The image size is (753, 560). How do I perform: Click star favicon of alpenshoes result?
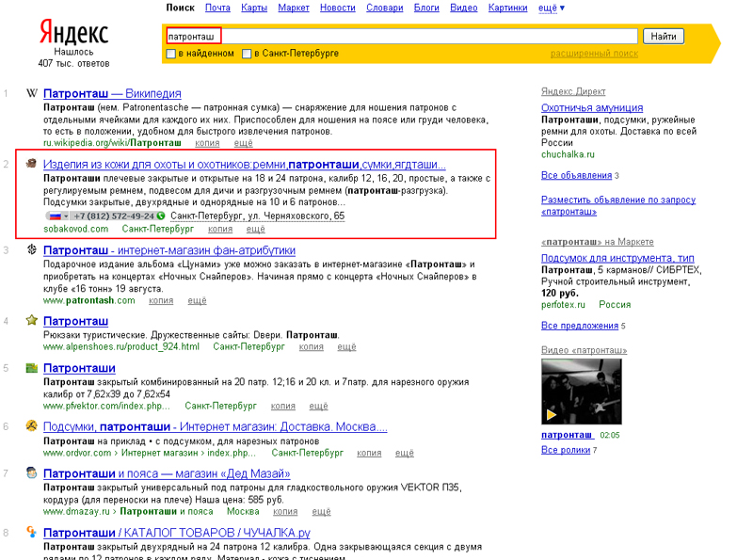pos(32,320)
